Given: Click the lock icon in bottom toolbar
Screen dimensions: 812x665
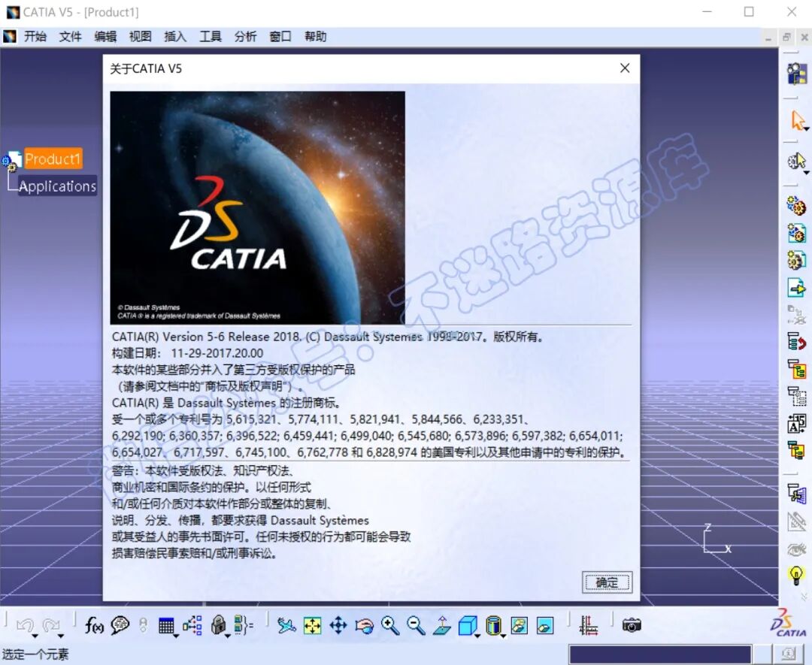Looking at the screenshot, I should [x=218, y=625].
